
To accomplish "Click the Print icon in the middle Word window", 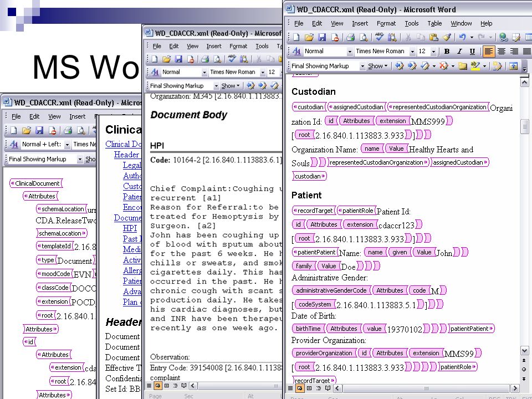I will 204,59.
